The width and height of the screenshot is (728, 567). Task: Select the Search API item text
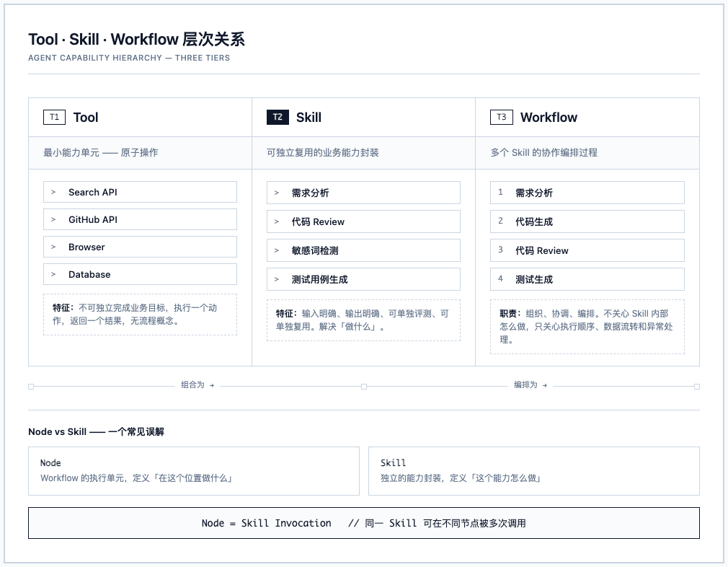tap(93, 192)
